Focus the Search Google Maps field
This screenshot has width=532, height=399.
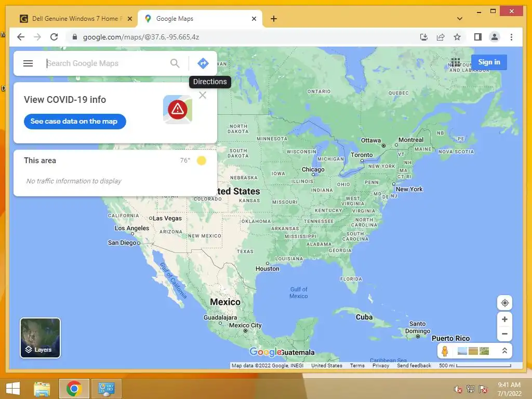[107, 63]
